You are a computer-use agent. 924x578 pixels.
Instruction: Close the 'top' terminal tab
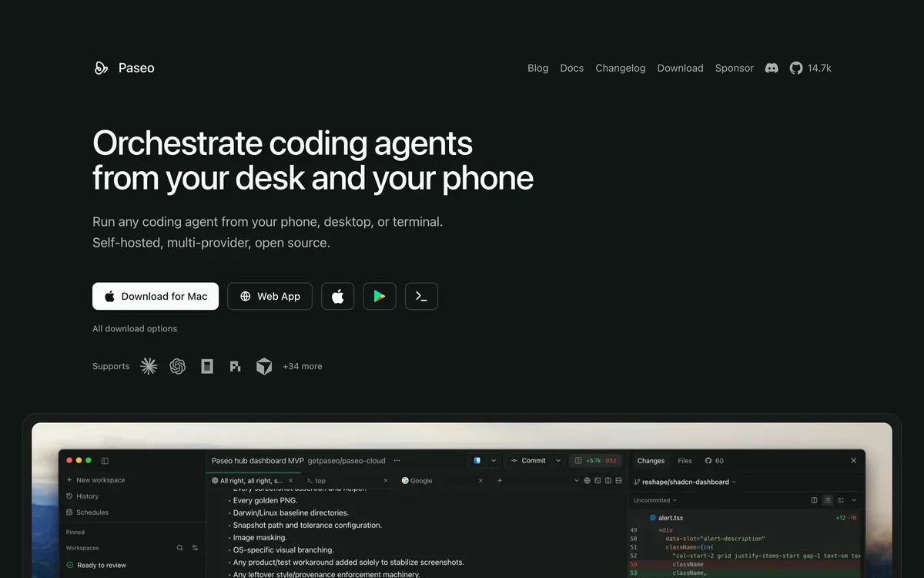point(386,481)
